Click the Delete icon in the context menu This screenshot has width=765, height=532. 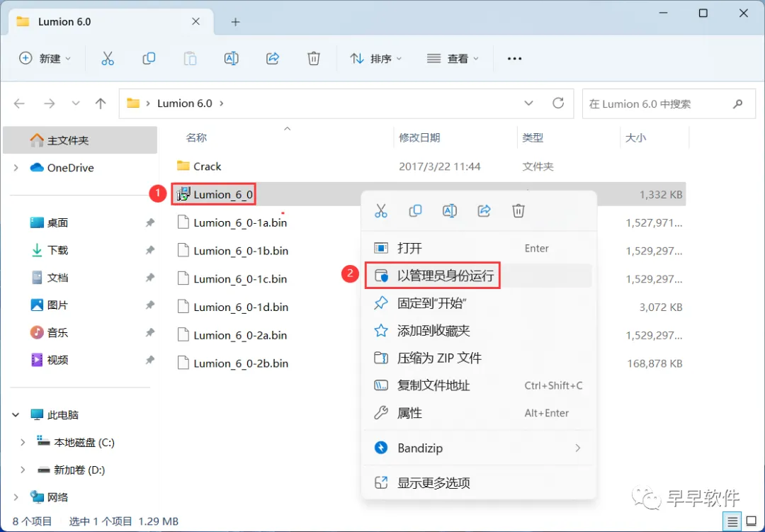tap(518, 211)
